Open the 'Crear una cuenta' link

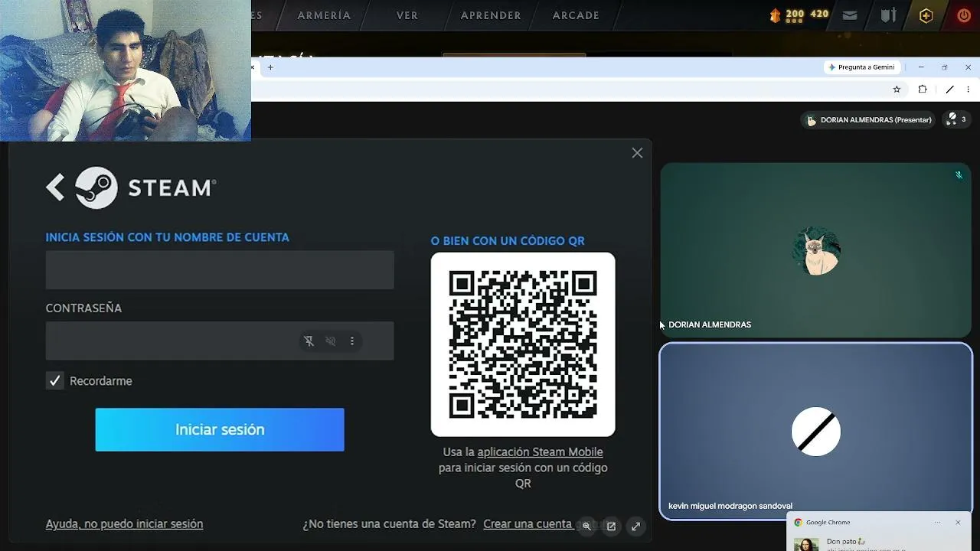pyautogui.click(x=528, y=524)
